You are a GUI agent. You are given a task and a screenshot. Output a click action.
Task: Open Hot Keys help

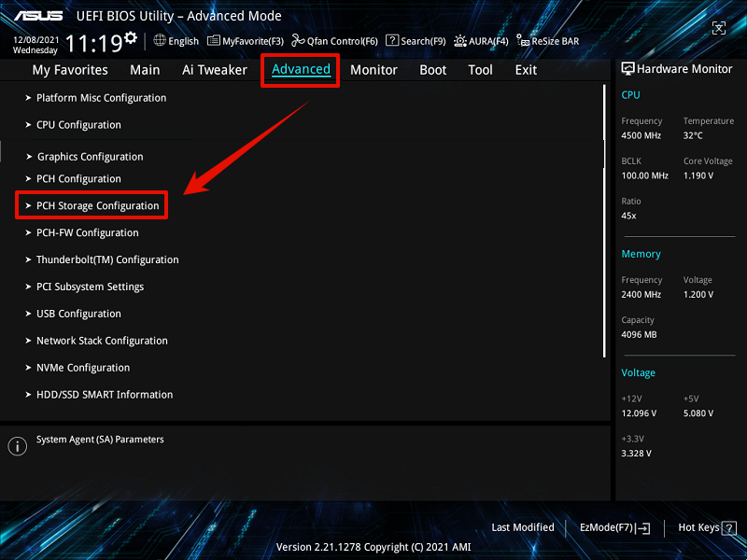tap(705, 527)
